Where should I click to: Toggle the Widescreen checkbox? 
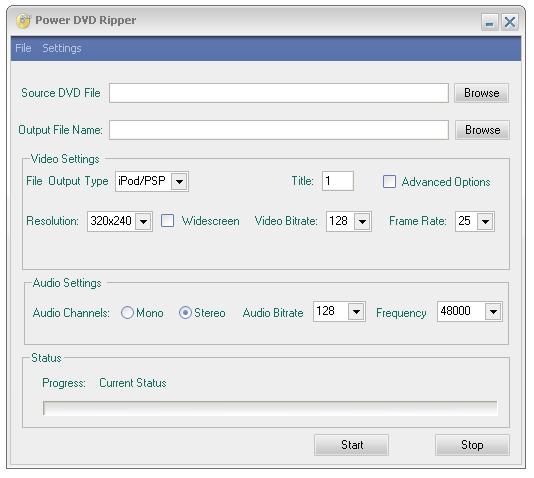[x=167, y=221]
